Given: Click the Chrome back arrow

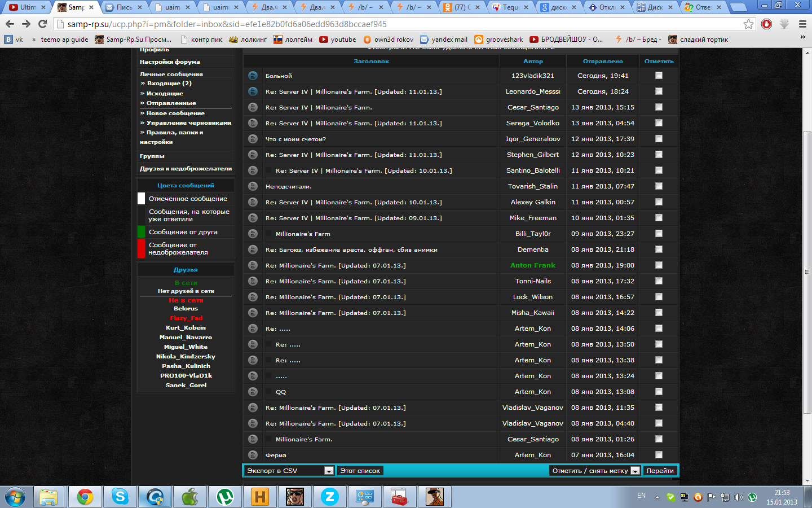Looking at the screenshot, I should pos(10,24).
